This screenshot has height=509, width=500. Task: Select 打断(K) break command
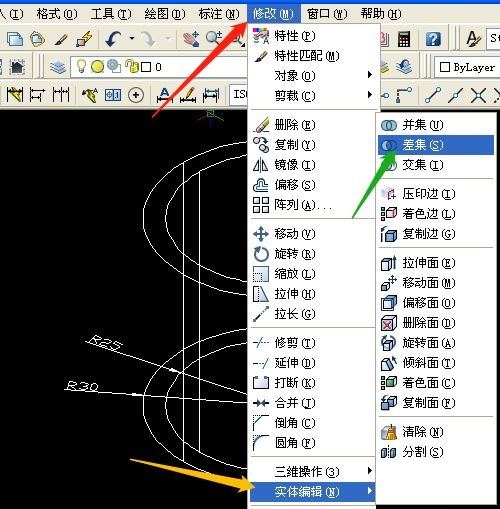point(314,383)
